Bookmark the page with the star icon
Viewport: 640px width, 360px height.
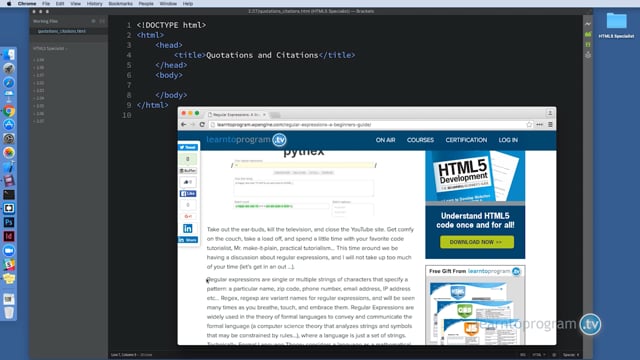[x=529, y=124]
